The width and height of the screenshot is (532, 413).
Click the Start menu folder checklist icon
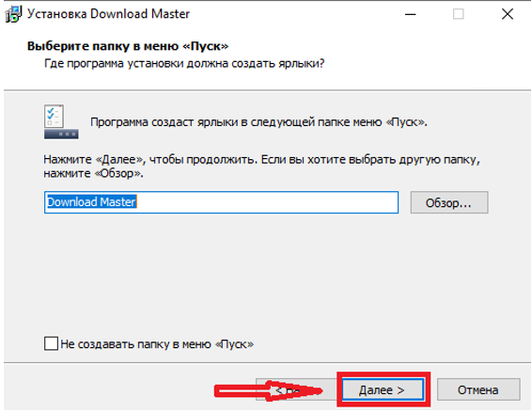click(x=61, y=121)
